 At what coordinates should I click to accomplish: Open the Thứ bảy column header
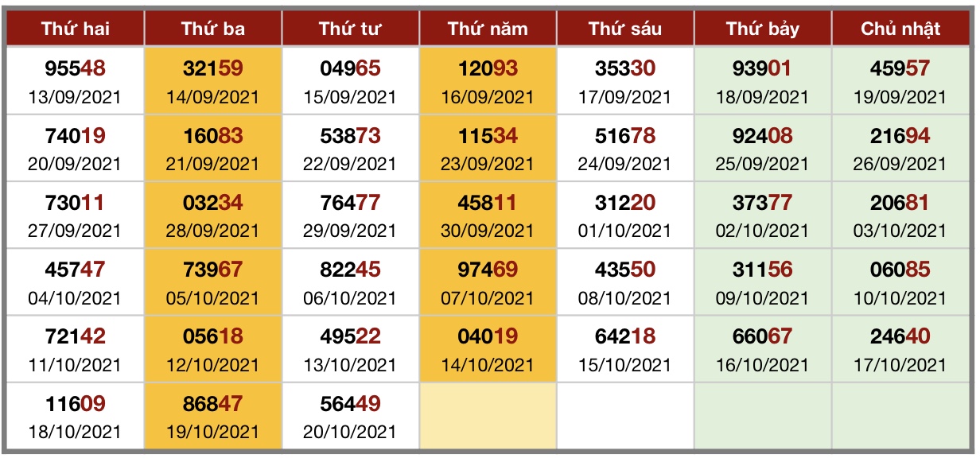point(763,29)
